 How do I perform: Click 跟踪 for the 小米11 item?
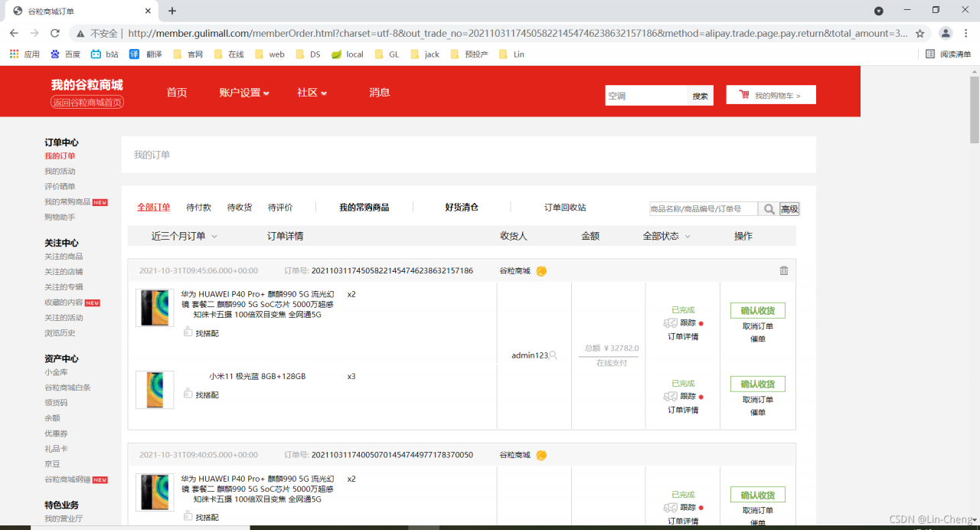[x=688, y=397]
